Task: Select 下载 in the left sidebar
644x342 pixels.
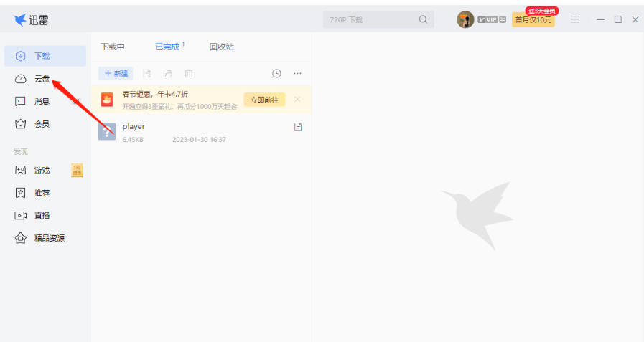Action: click(x=42, y=56)
